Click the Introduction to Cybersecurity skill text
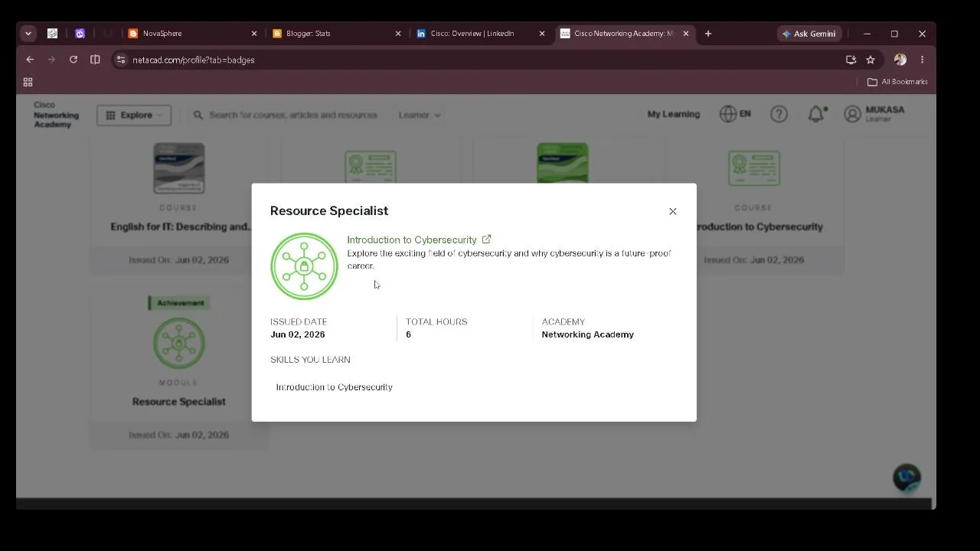980x551 pixels. [x=335, y=387]
